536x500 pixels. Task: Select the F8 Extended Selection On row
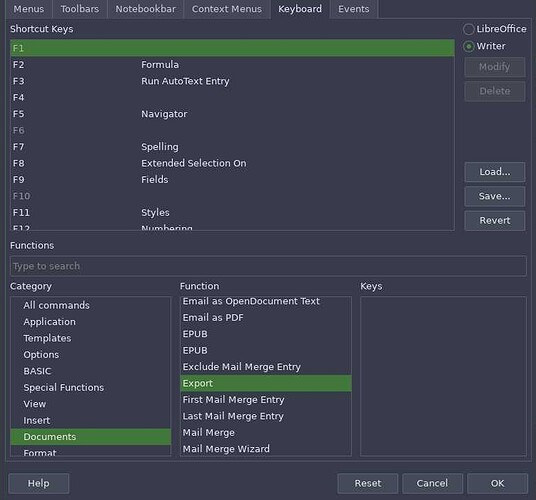[232, 163]
